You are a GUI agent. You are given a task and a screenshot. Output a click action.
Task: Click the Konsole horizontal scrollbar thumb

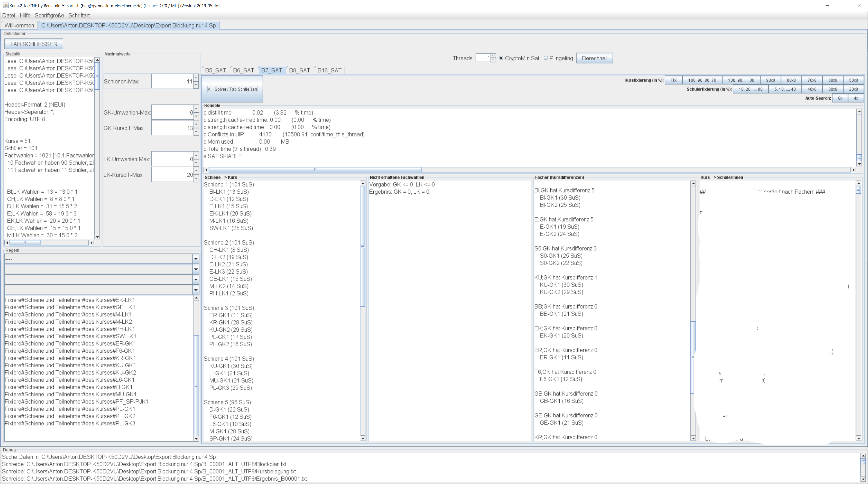click(315, 170)
